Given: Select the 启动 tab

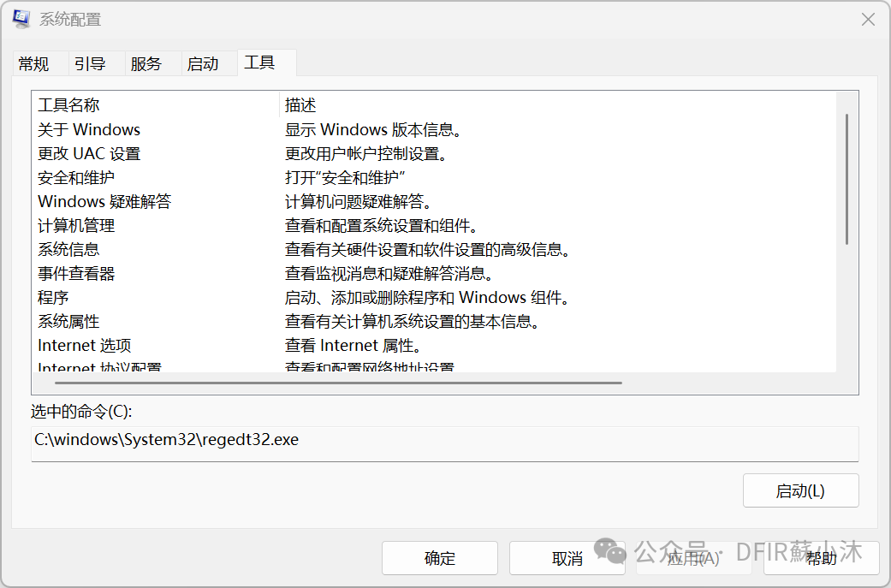Looking at the screenshot, I should (x=209, y=63).
